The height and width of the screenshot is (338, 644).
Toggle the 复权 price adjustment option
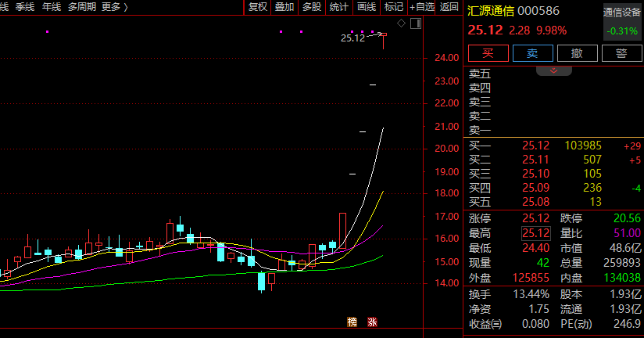(x=257, y=7)
